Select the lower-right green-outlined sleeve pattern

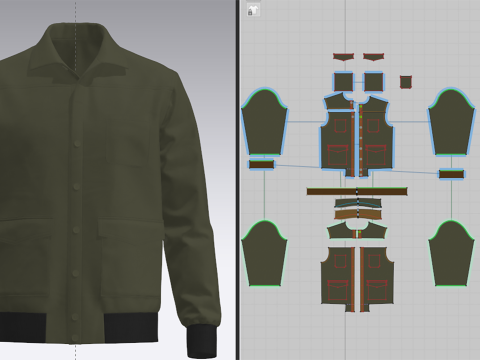452,253
